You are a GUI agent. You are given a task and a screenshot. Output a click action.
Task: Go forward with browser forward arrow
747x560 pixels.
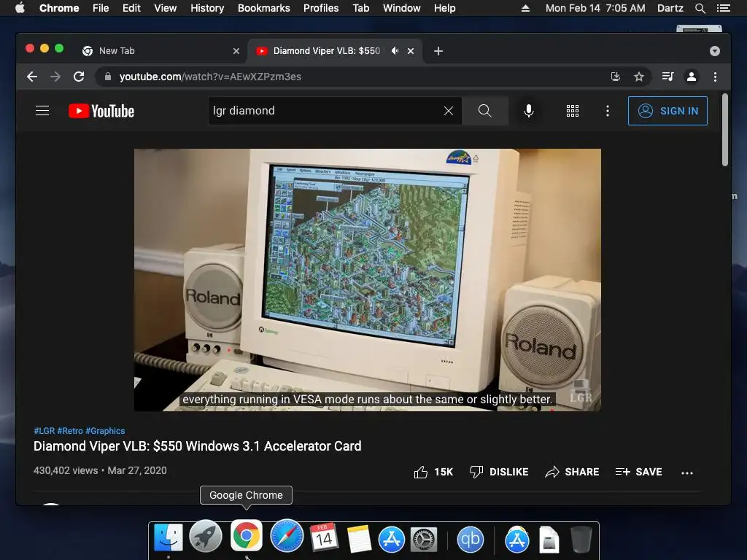pyautogui.click(x=55, y=77)
